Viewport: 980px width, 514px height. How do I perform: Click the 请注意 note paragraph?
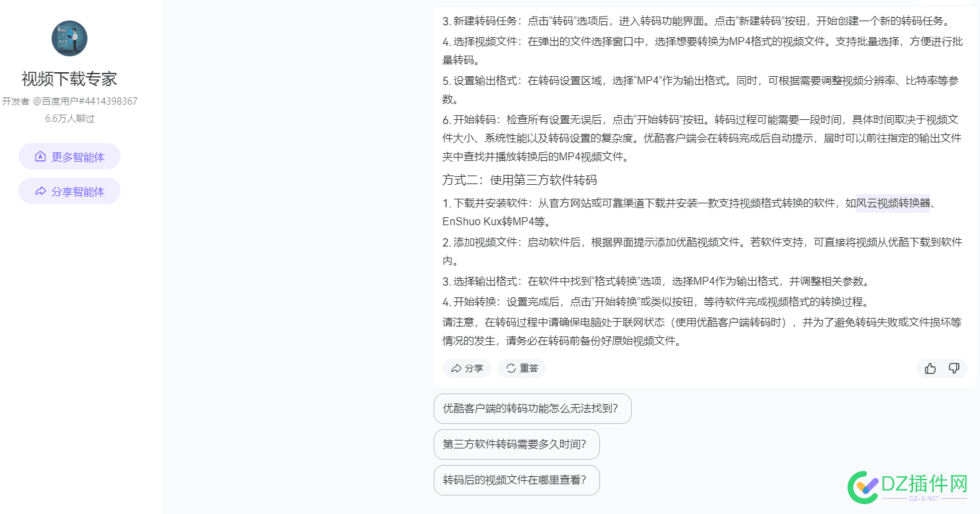702,332
